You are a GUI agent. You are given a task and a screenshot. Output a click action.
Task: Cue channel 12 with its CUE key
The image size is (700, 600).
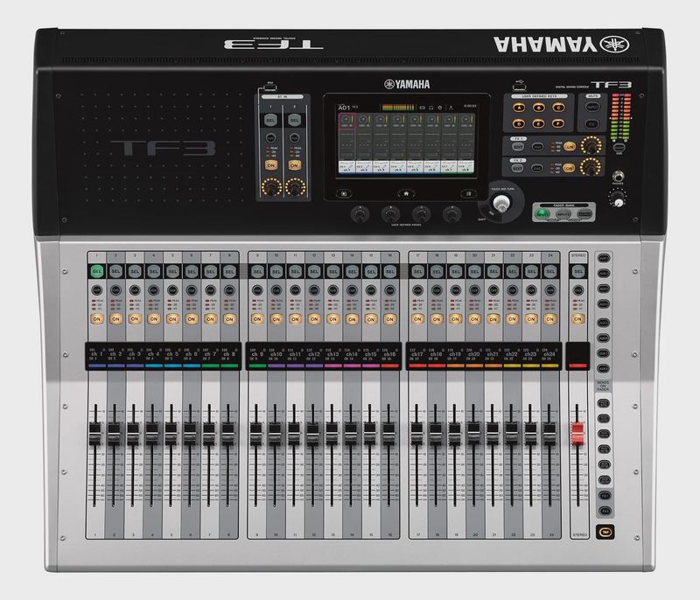point(314,290)
